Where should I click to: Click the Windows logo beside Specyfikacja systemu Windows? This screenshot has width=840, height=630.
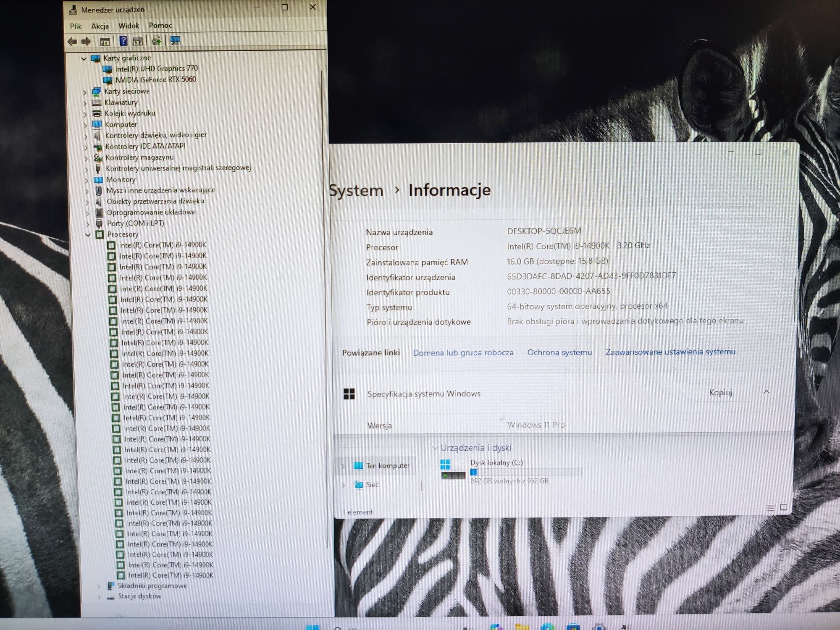click(349, 394)
